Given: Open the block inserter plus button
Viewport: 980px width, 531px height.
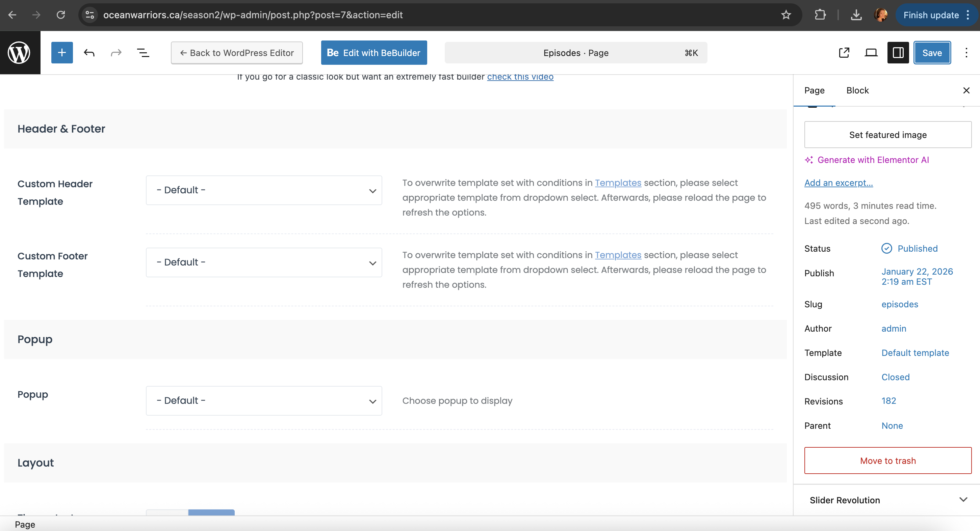Looking at the screenshot, I should click(62, 52).
